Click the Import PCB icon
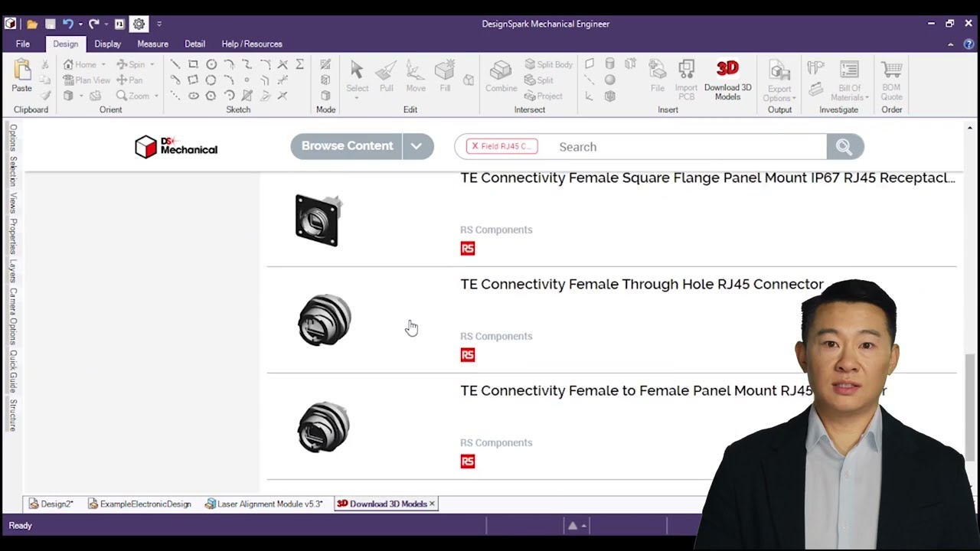Screen dimensions: 980x551 click(x=686, y=80)
